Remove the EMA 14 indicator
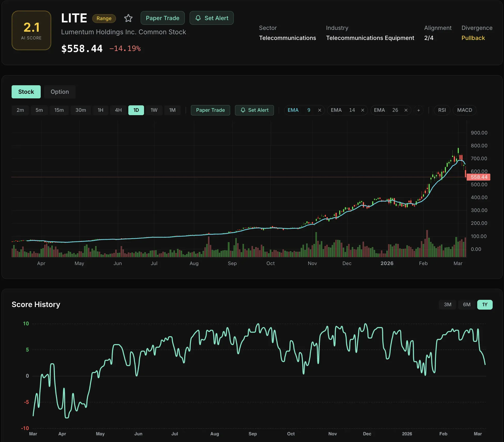 point(363,110)
